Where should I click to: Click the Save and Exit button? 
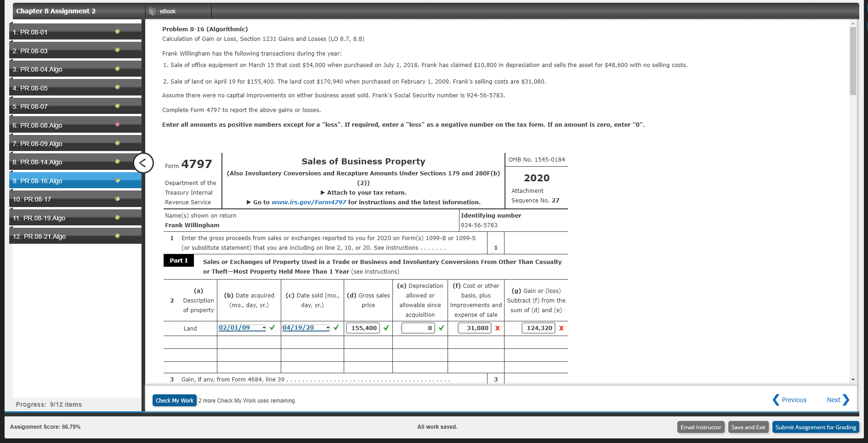748,427
